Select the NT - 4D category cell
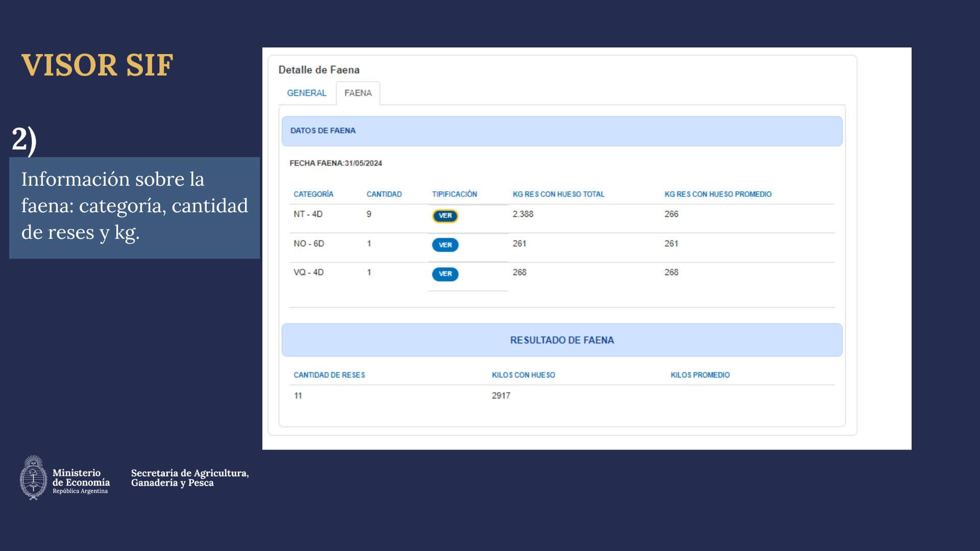 coord(308,214)
